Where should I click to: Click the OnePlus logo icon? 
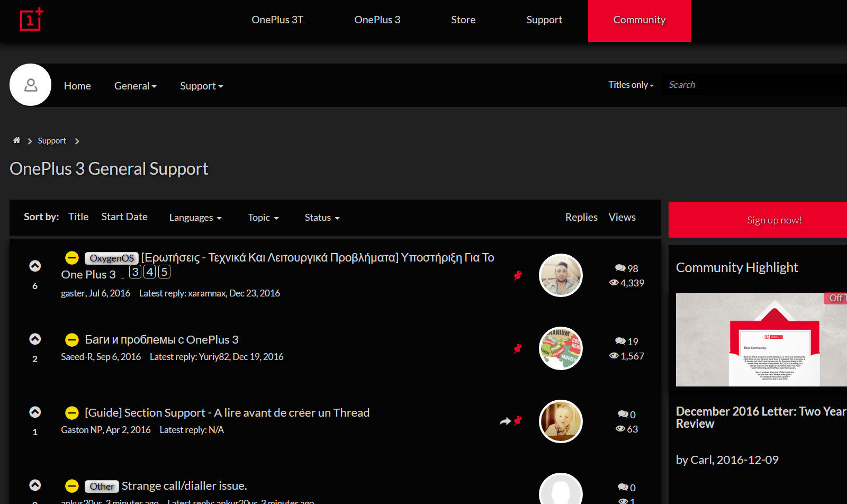31,20
